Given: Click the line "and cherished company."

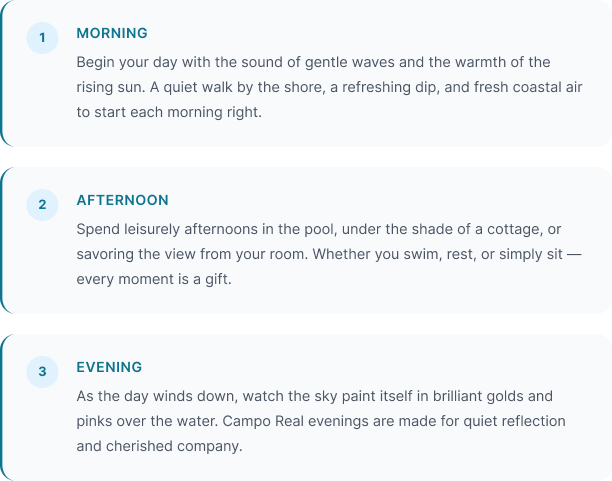Looking at the screenshot, I should pos(159,446).
